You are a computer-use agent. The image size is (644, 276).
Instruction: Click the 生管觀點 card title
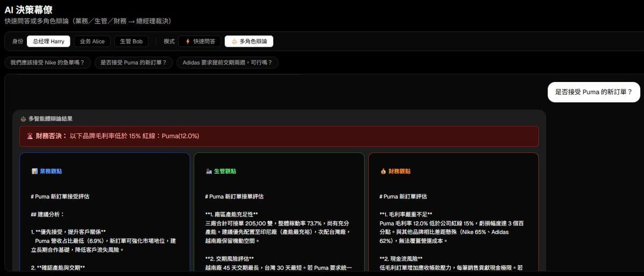tap(225, 171)
